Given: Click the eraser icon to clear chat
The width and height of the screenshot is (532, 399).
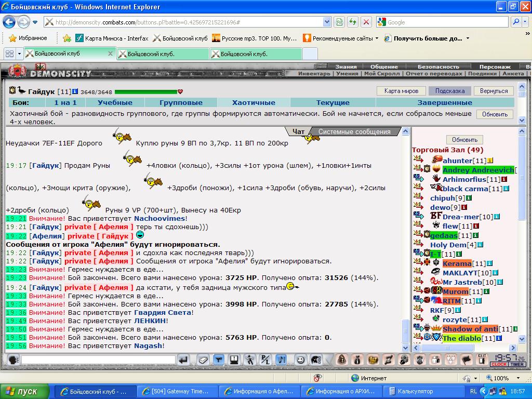Looking at the screenshot, I should (x=203, y=360).
